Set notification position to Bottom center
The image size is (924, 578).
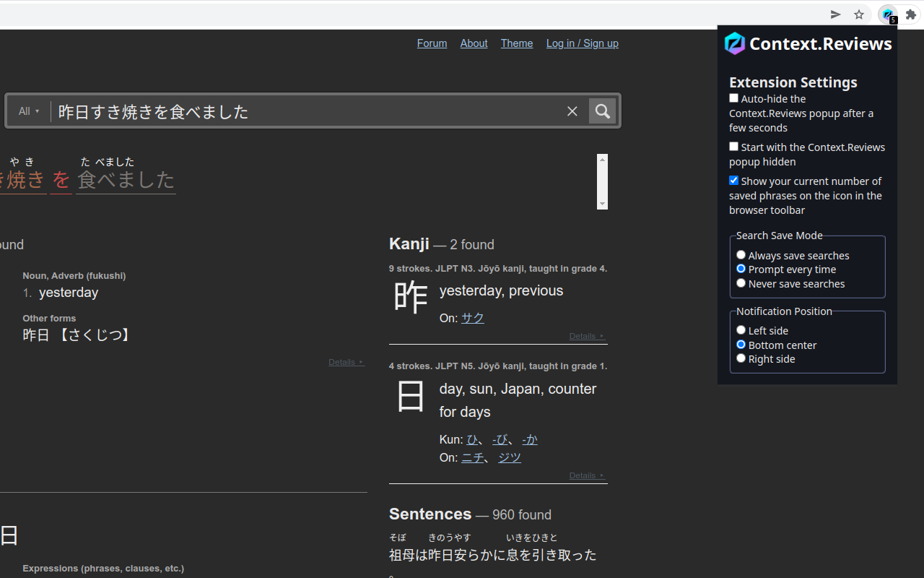(x=741, y=345)
